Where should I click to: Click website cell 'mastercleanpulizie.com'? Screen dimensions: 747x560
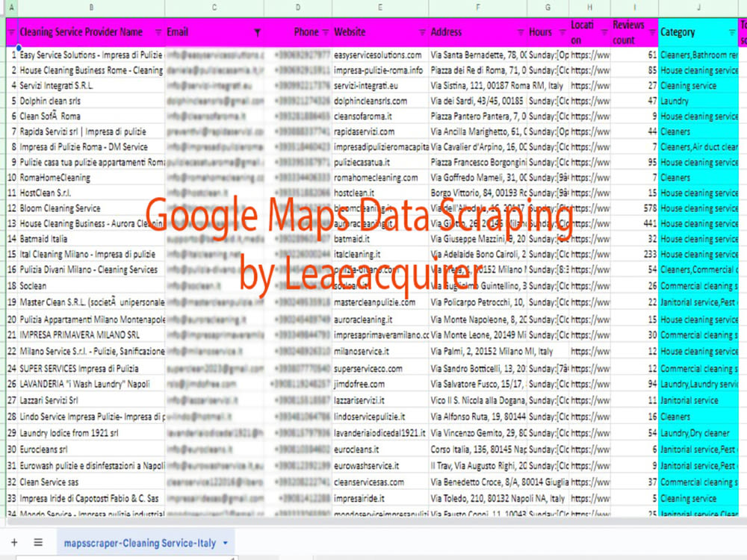[x=380, y=302]
